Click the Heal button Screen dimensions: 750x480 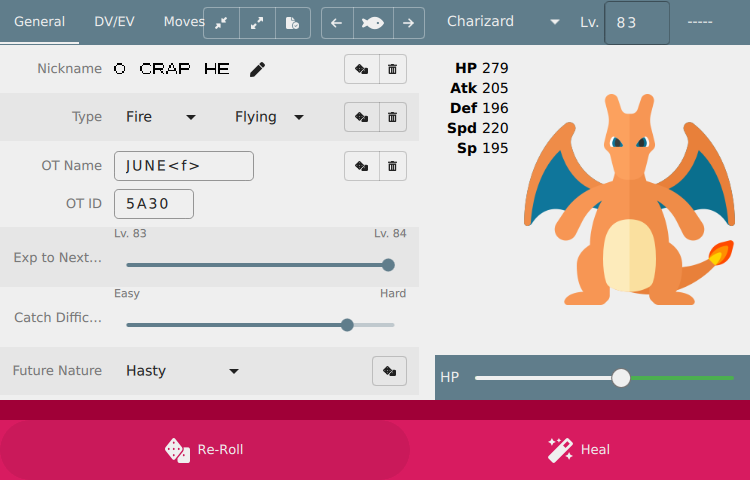tap(579, 449)
